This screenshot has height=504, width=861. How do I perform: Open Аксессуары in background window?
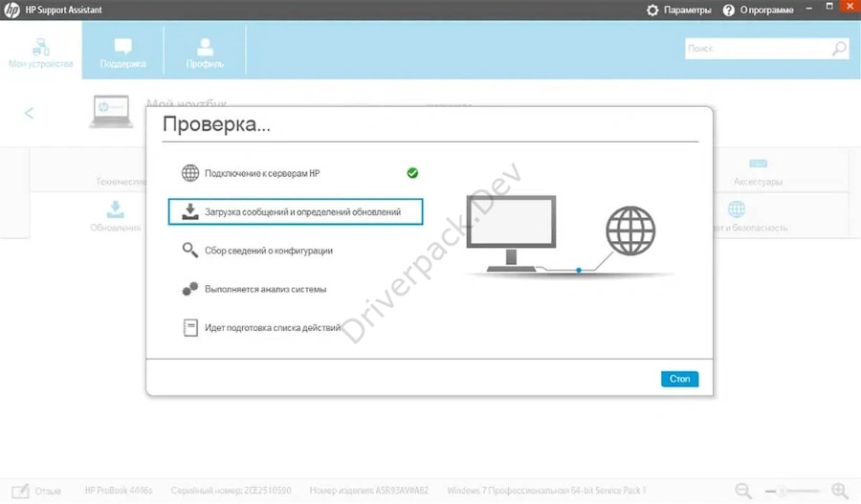pyautogui.click(x=758, y=173)
